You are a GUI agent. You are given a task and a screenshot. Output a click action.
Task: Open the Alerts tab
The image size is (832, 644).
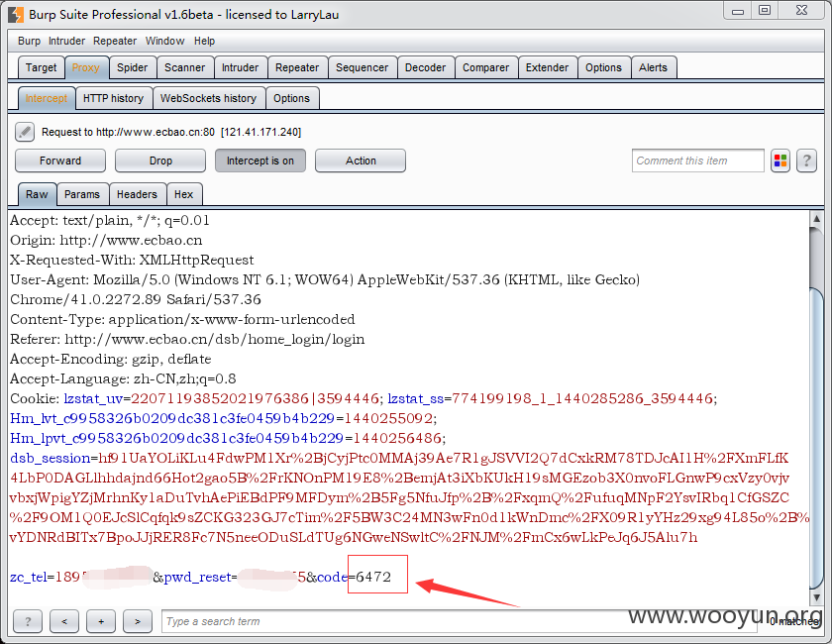[x=653, y=67]
